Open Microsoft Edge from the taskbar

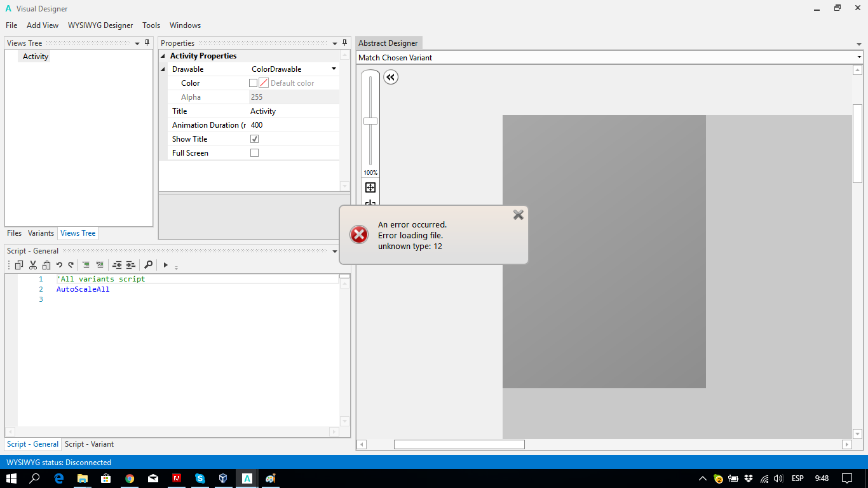click(x=59, y=478)
